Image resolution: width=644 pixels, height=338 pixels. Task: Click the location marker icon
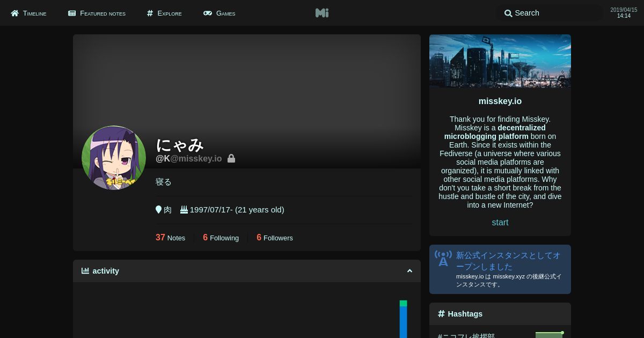[159, 209]
